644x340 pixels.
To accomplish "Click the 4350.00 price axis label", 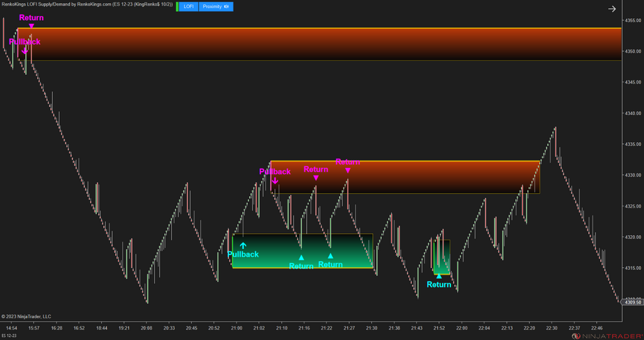I will click(633, 52).
